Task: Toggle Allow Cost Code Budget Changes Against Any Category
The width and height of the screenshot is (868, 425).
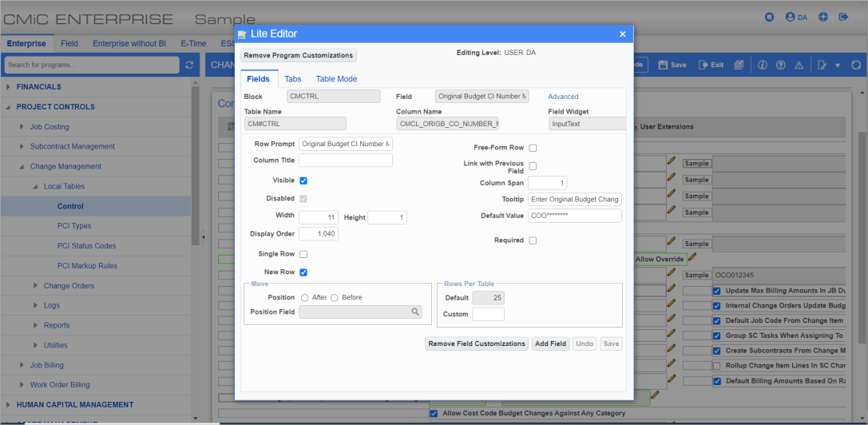Action: tap(434, 413)
